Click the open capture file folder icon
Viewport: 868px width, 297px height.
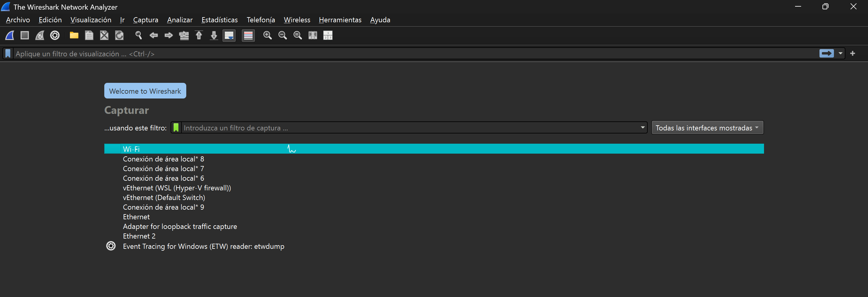[x=74, y=35]
